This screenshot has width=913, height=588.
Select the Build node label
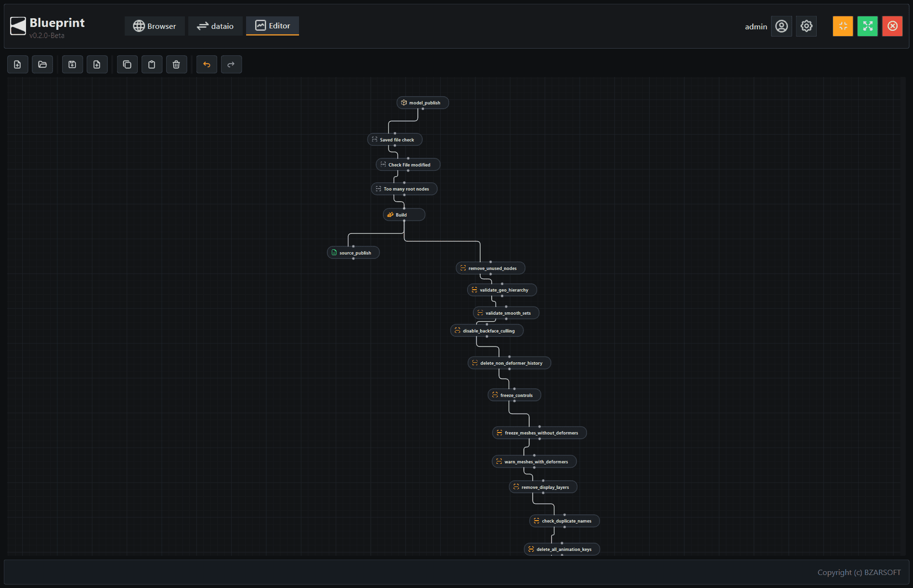pyautogui.click(x=401, y=215)
